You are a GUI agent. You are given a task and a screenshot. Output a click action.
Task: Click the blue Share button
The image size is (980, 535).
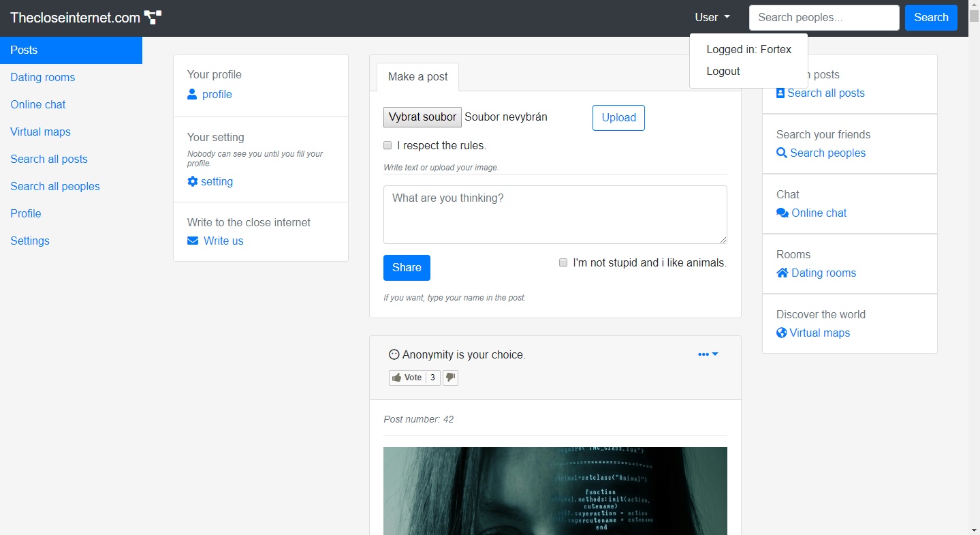(407, 268)
